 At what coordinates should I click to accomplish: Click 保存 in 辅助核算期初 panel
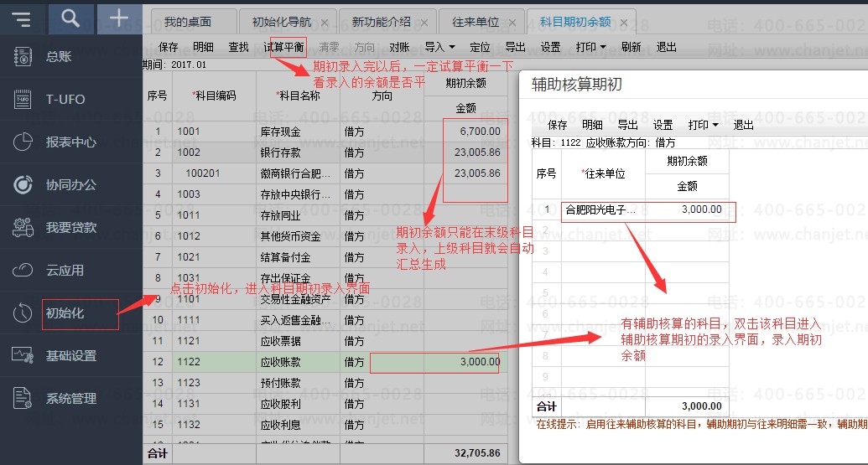(x=557, y=125)
